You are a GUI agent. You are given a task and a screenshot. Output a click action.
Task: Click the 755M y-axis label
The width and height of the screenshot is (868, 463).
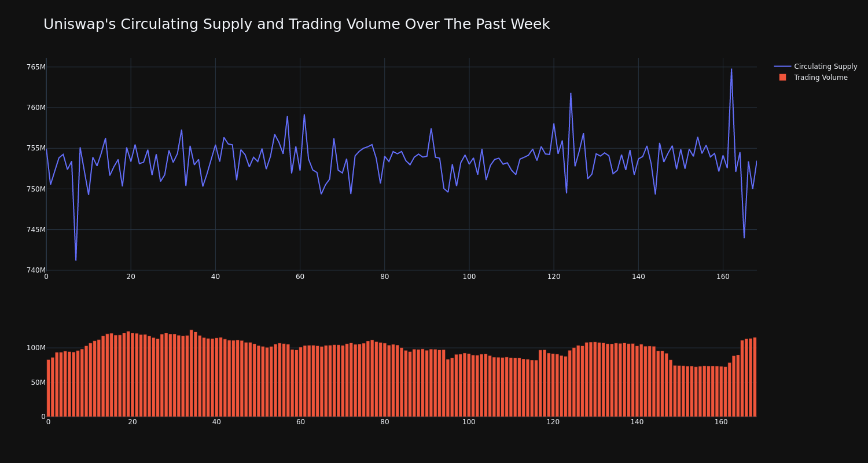pos(36,148)
